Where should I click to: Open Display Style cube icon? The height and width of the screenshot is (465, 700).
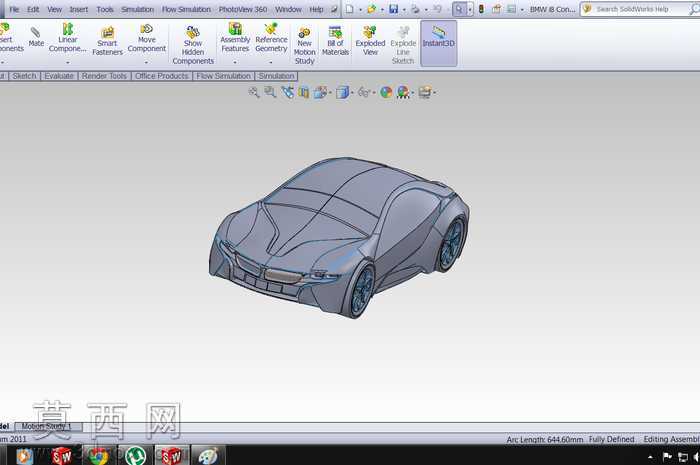pos(342,92)
